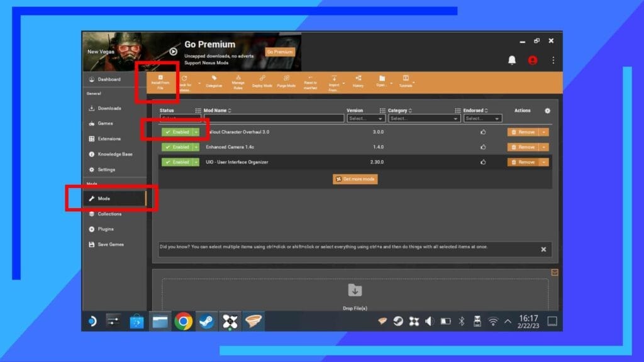Endorse Enhanced Camera 1.4c thumbs-up
The image size is (644, 362).
(x=483, y=147)
